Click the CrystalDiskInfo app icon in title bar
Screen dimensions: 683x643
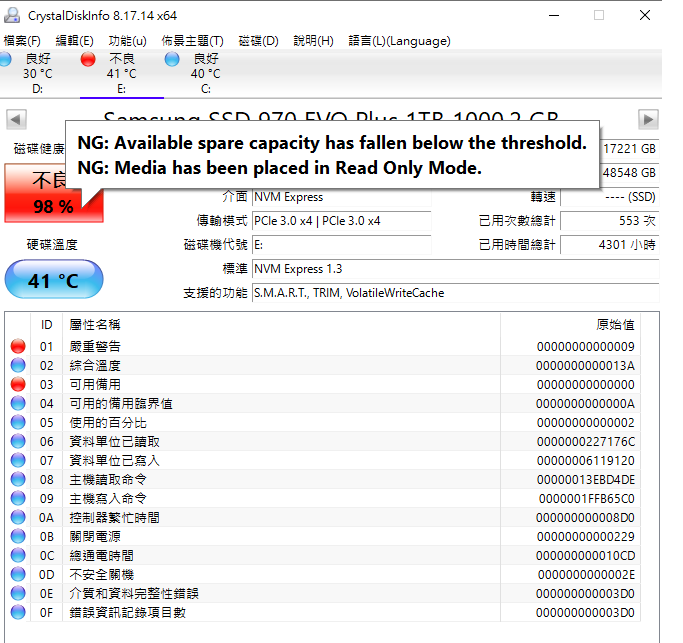pos(13,14)
